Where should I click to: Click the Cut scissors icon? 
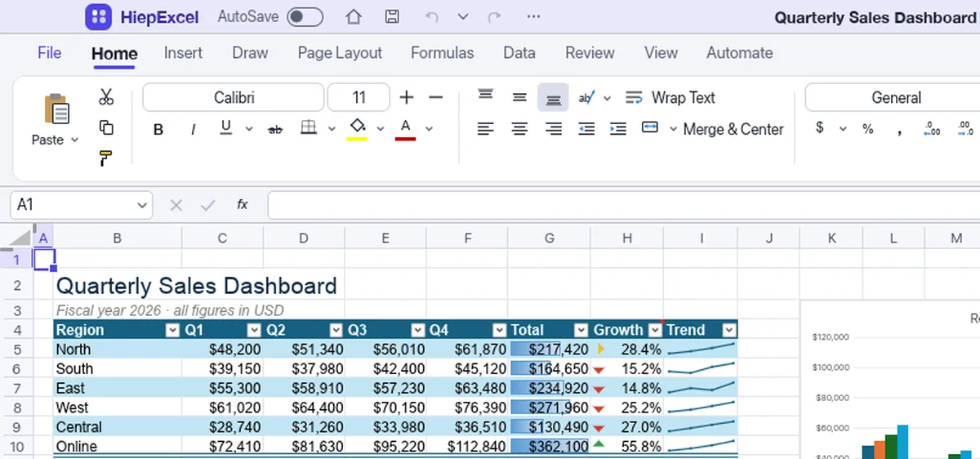click(106, 97)
